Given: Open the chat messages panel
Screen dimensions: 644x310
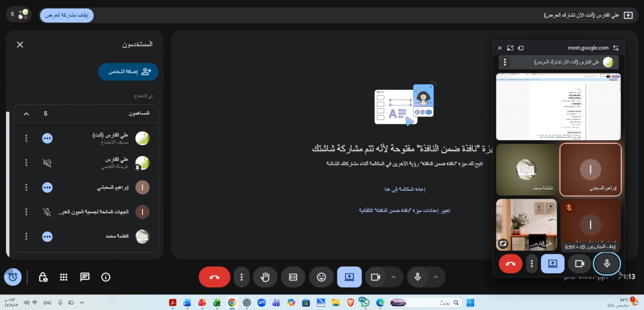Looking at the screenshot, I should coord(85,277).
